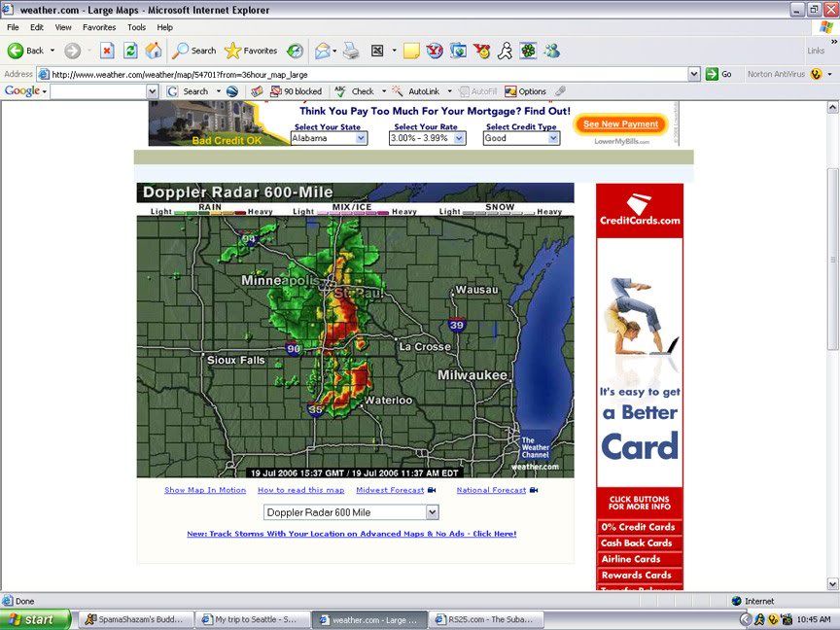
Task: Click Windows start button
Action: pyautogui.click(x=35, y=620)
